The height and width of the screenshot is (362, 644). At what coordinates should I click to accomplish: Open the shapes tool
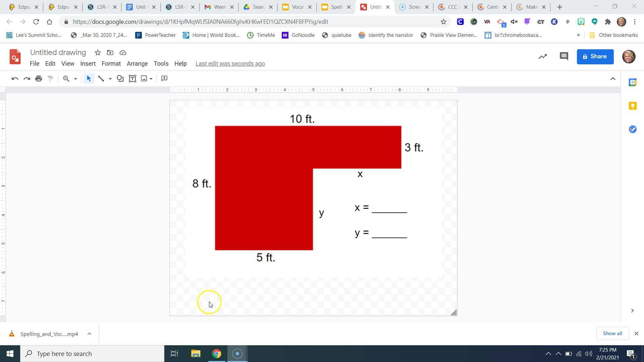[120, 78]
